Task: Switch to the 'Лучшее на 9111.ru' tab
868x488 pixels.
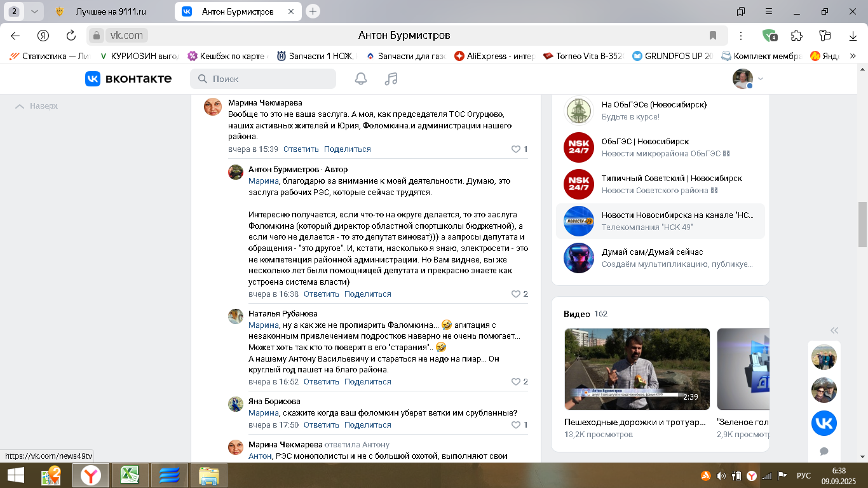Action: point(111,11)
